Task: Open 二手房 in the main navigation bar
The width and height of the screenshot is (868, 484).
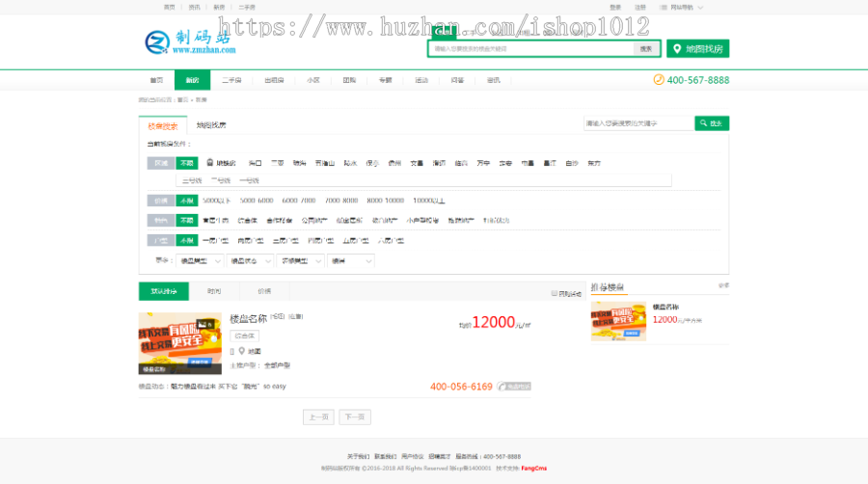Action: [231, 80]
